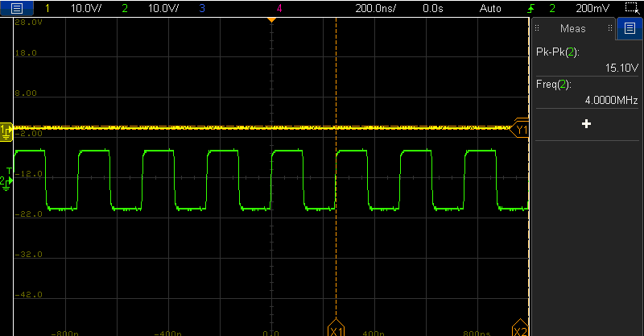Viewport: 644px width, 336px height.
Task: Click the orange trigger time reference triangle
Action: click(x=271, y=19)
